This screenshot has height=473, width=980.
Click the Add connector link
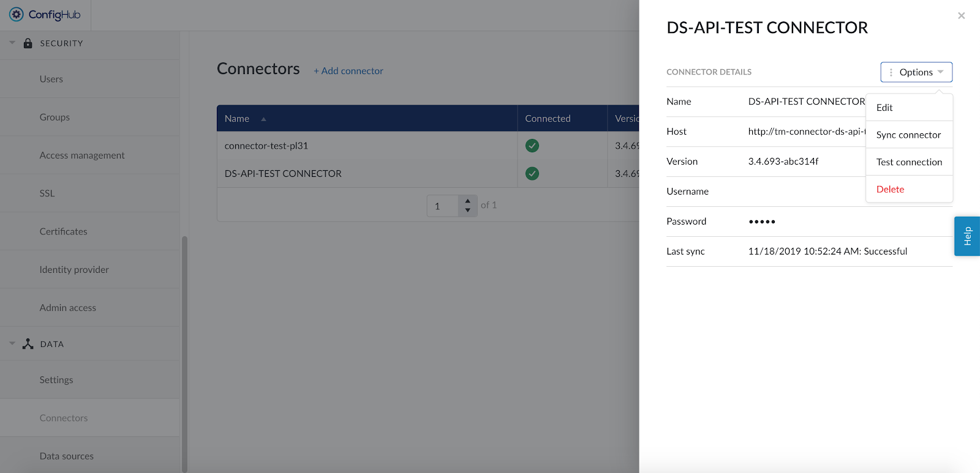click(x=349, y=71)
